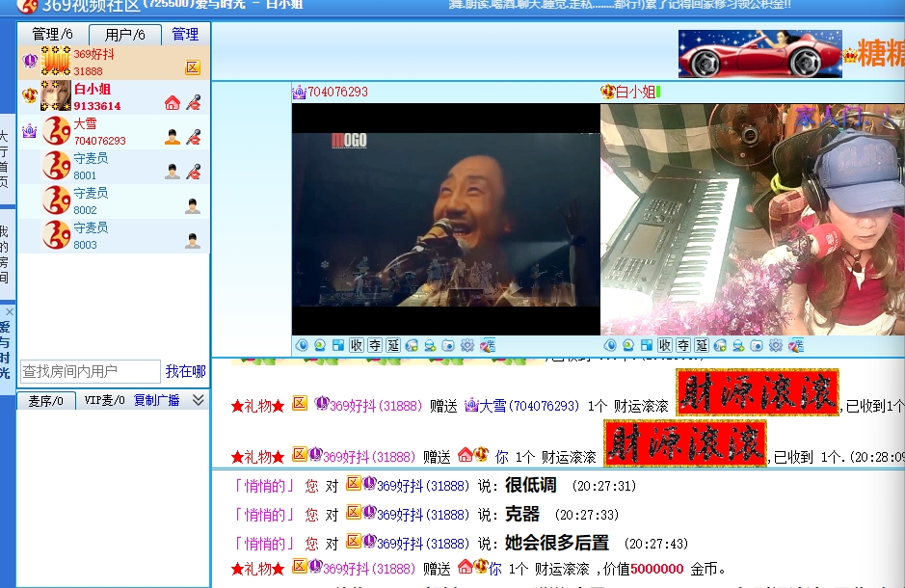
Task: Click the 复制广播 link
Action: pos(156,400)
